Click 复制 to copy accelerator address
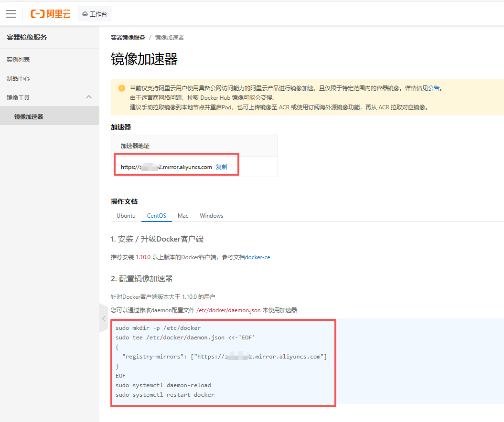 222,167
